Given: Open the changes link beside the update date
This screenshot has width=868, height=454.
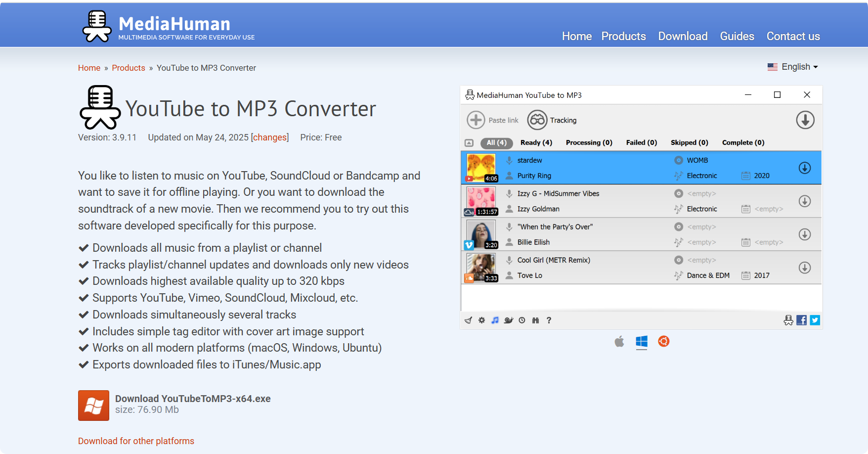Looking at the screenshot, I should [x=270, y=137].
